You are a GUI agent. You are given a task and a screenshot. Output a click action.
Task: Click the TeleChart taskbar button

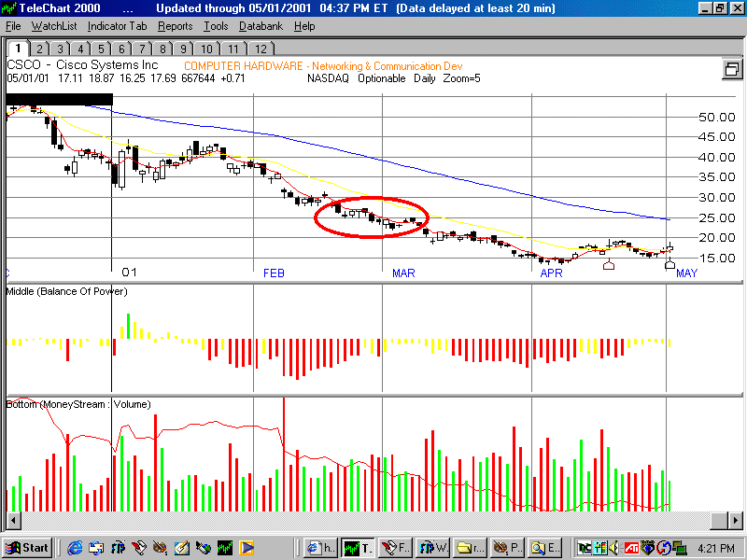point(359,548)
